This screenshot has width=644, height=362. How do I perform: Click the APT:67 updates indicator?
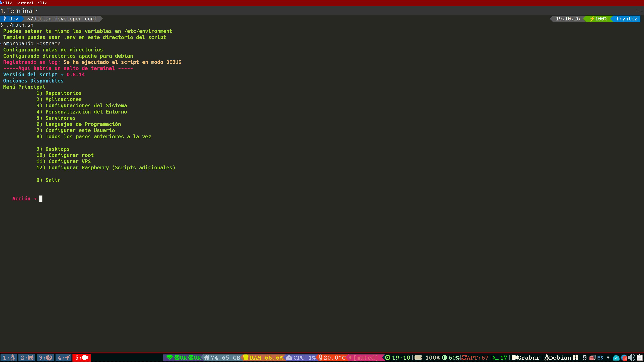[475, 358]
